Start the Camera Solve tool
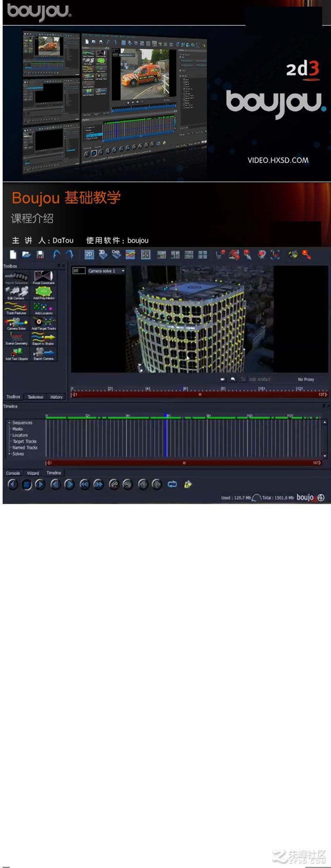 coord(16,324)
